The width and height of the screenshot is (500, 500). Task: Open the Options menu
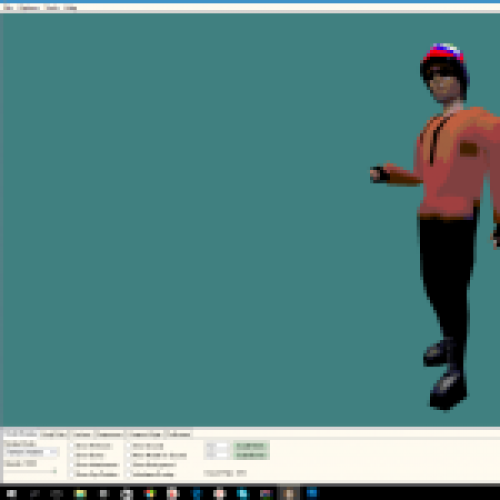(29, 7)
